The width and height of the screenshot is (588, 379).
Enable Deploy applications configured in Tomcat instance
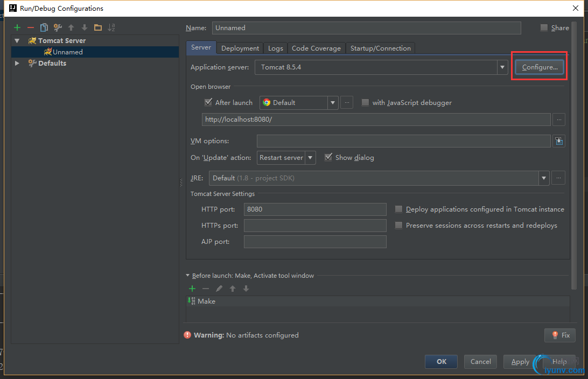tap(398, 209)
